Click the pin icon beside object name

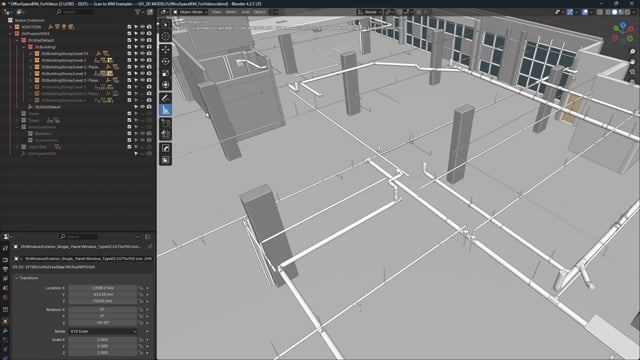tap(150, 247)
